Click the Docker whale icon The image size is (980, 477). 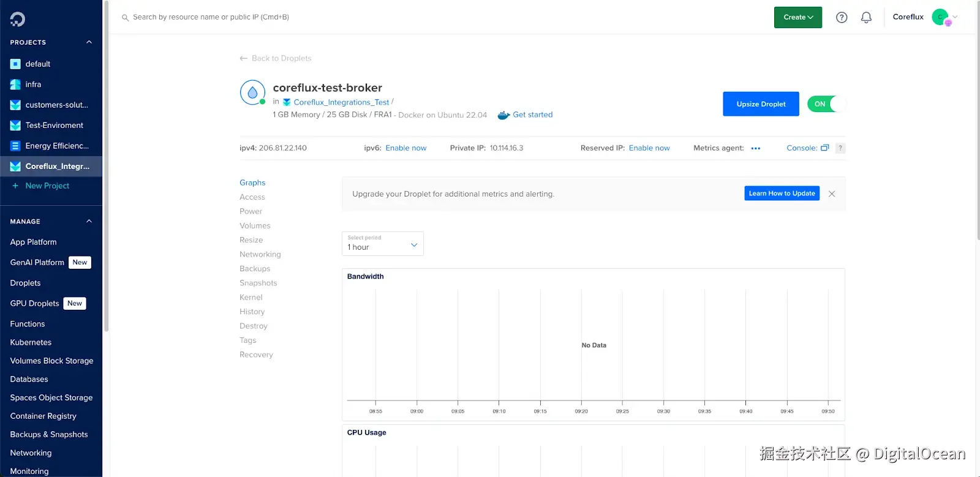[x=503, y=115]
